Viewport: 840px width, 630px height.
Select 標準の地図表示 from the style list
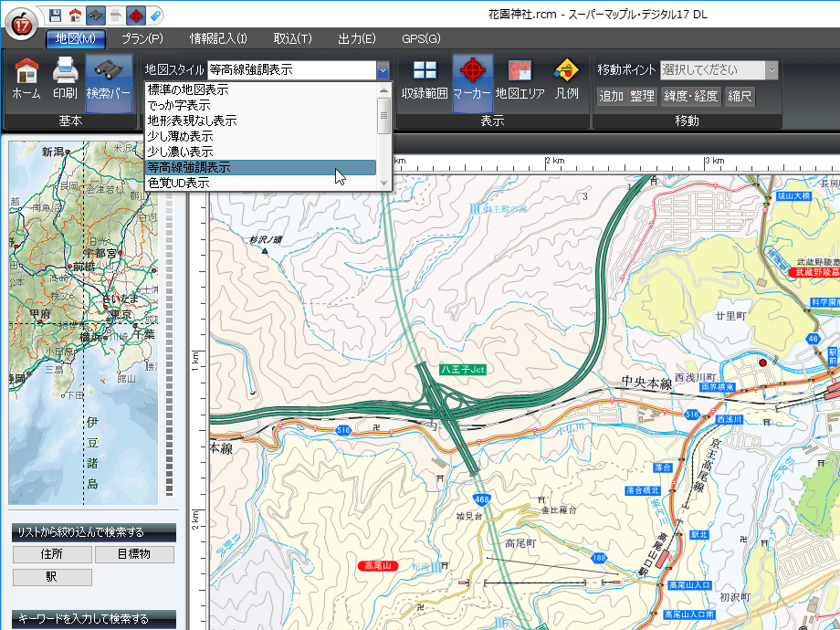[x=261, y=90]
